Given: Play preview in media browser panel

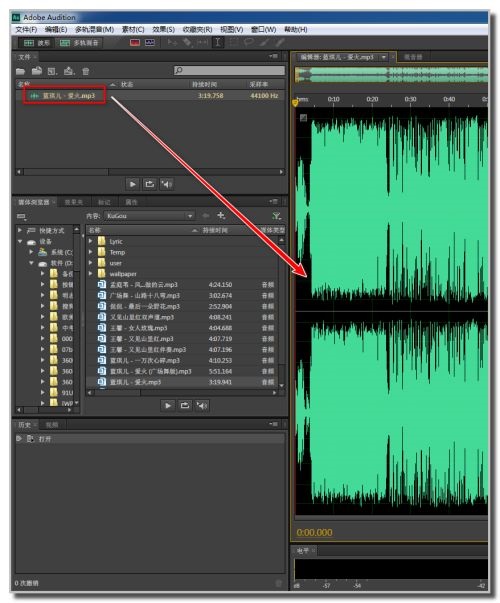Looking at the screenshot, I should coord(168,405).
